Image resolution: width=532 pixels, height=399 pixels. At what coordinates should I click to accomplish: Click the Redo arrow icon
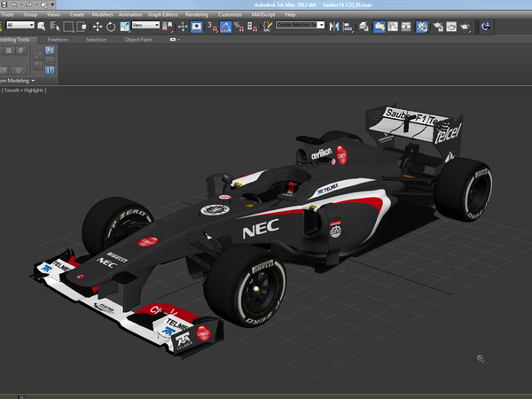pos(29,4)
